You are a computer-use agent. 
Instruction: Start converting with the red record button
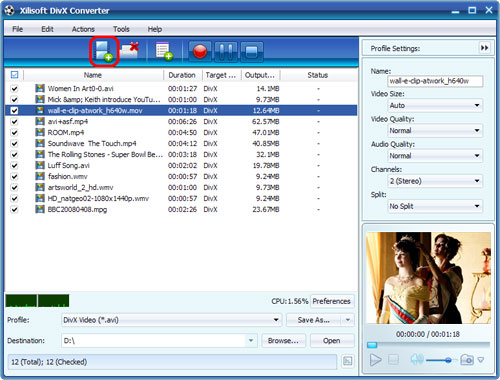200,52
